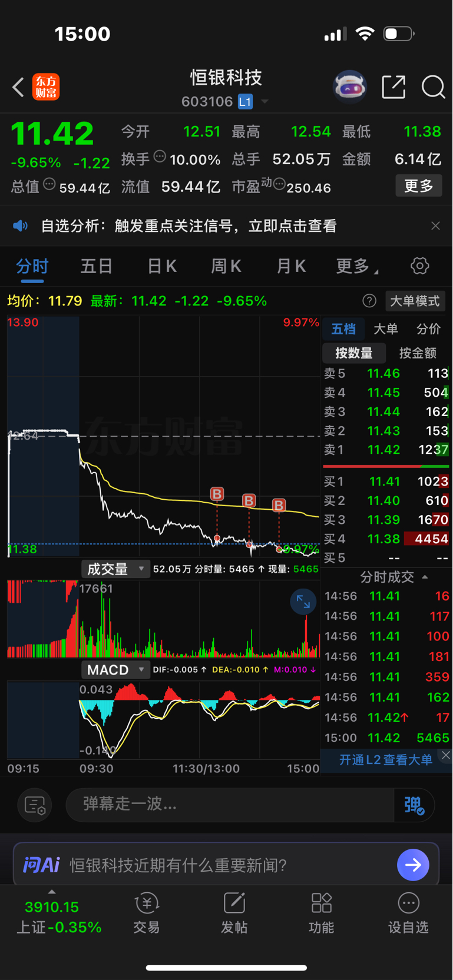Tap the first B buy marker
Screen dimensions: 453x980
217,494
